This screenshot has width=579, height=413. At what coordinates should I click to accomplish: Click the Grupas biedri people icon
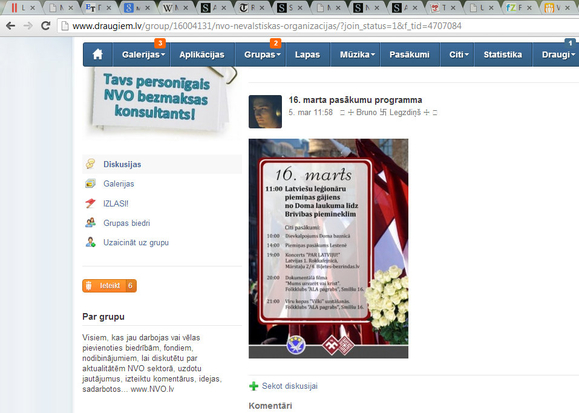coord(90,223)
